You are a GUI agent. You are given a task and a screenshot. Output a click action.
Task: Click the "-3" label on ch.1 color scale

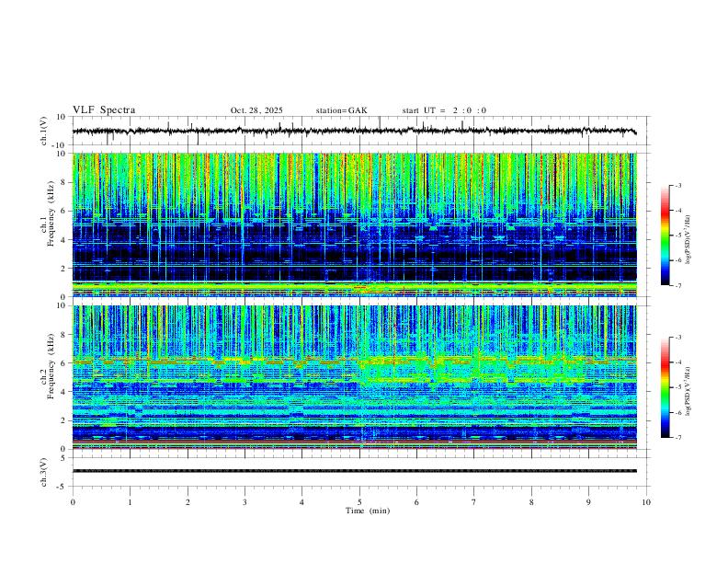(x=678, y=186)
